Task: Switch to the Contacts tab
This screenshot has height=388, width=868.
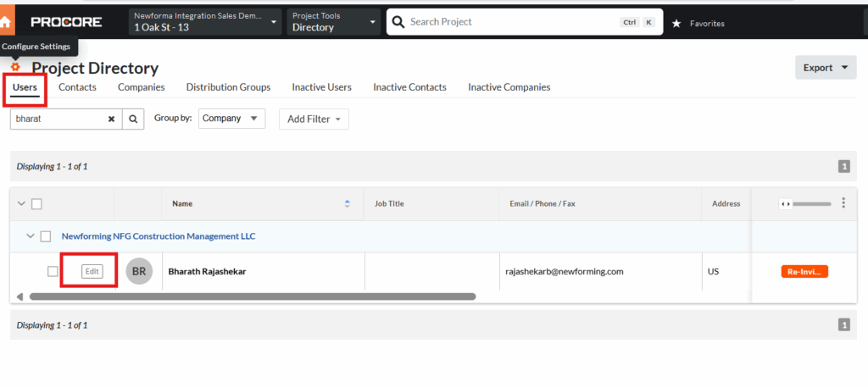Action: [x=77, y=87]
